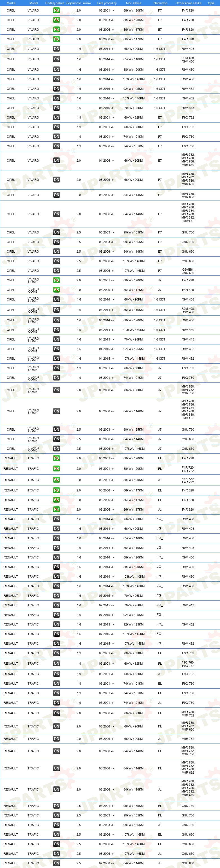Click the Marka column header

11,3
